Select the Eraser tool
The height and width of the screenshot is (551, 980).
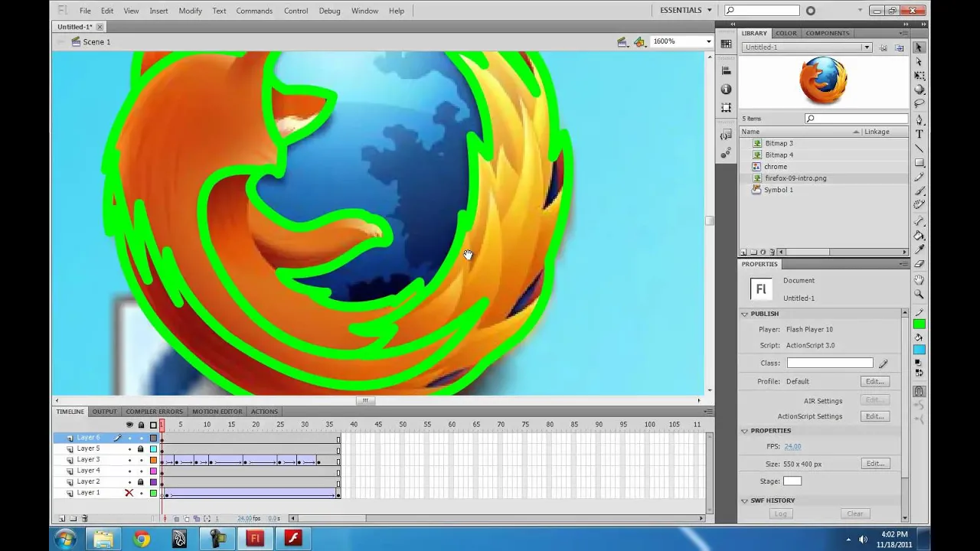click(919, 263)
